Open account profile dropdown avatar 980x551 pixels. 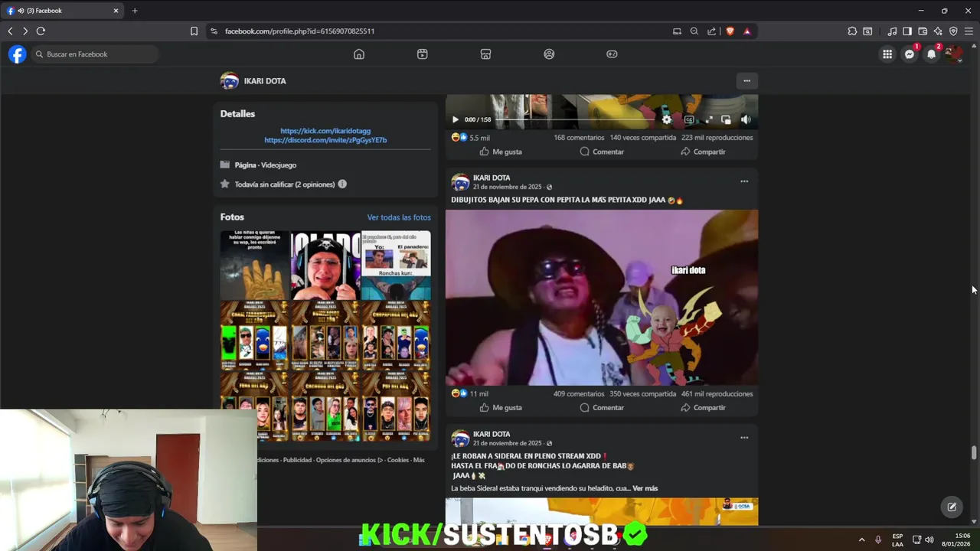pos(952,54)
